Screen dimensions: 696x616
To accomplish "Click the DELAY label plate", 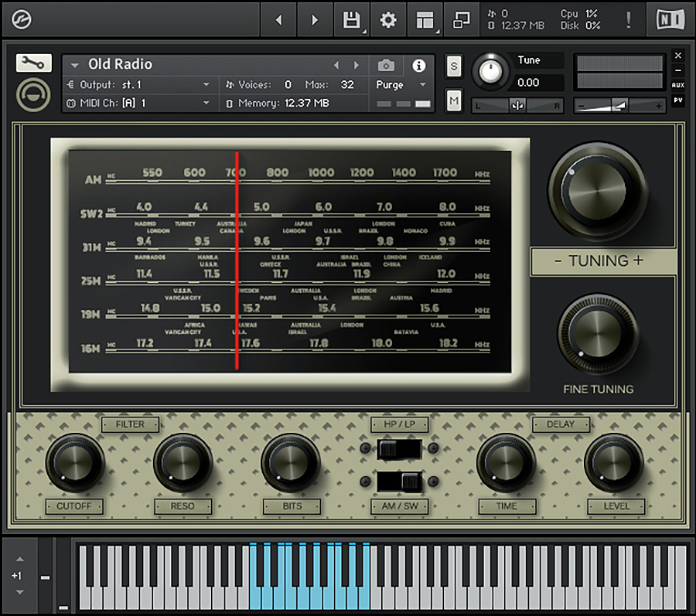I will (561, 424).
